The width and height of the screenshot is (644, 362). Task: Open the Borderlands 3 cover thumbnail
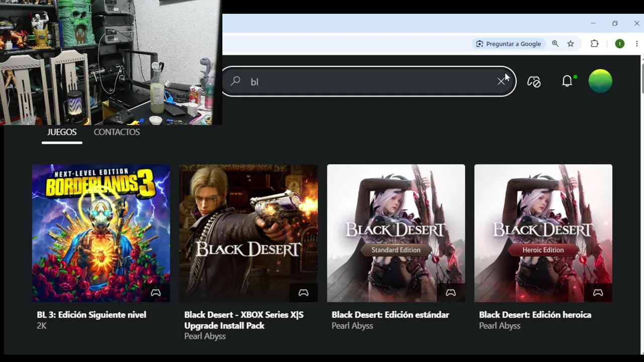click(101, 233)
